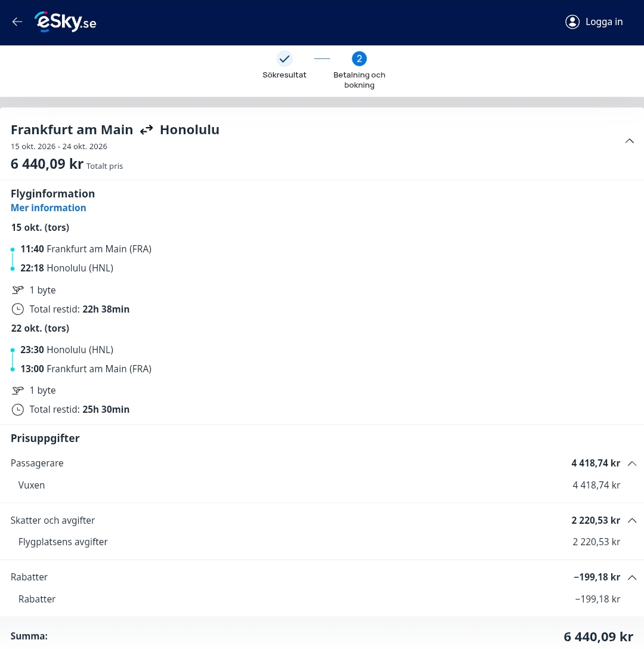
Task: Click the 15 okt. (tors) date label
Action: [x=40, y=228]
